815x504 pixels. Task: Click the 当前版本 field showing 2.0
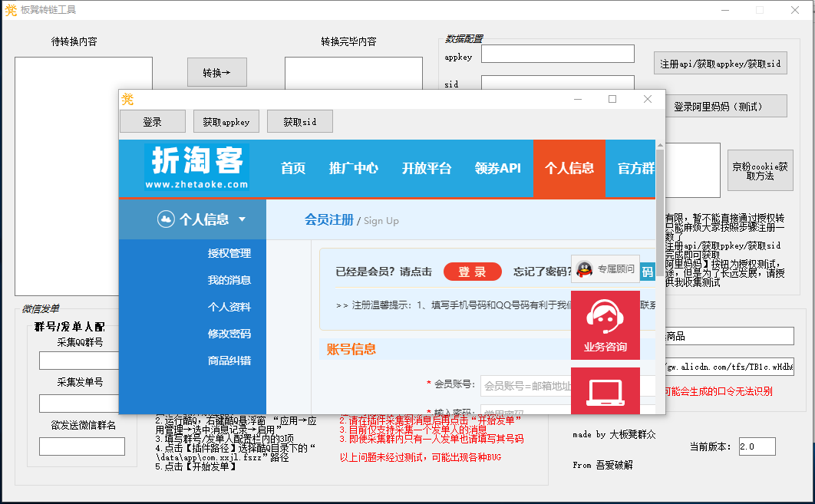coord(757,446)
